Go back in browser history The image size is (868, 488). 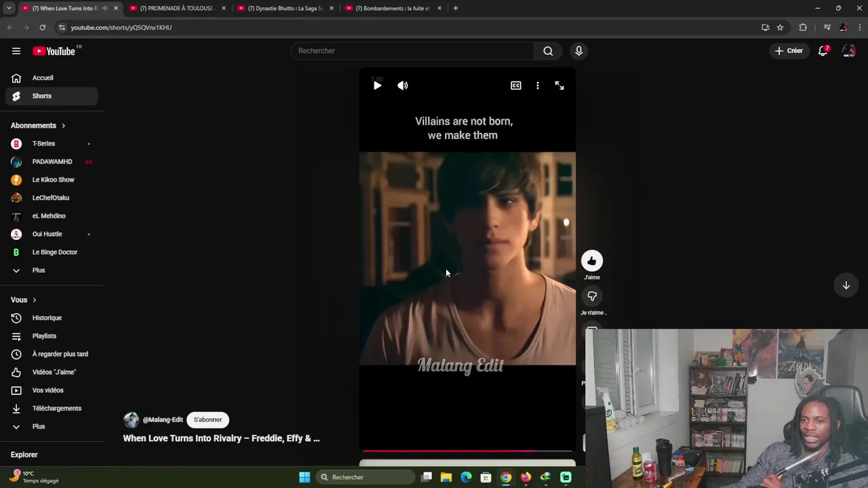tap(9, 28)
